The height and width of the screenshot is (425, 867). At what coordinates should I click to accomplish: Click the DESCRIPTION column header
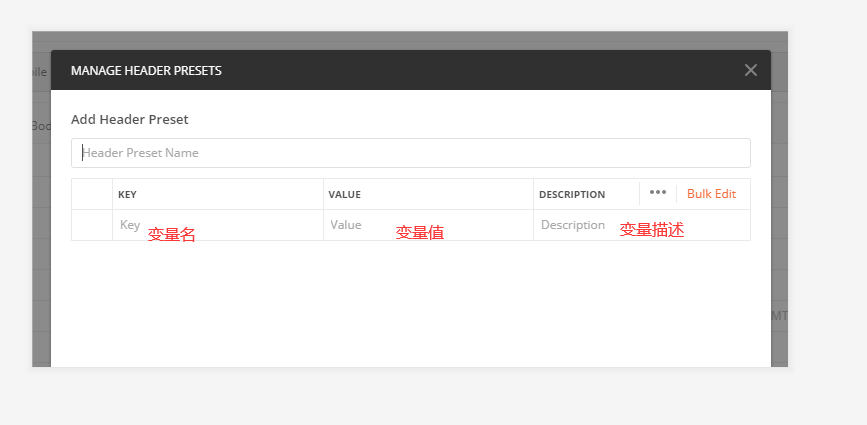point(572,195)
